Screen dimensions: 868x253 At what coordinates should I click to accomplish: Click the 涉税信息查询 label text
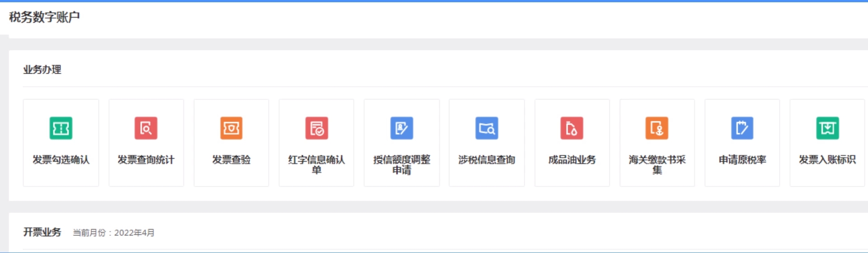point(486,160)
